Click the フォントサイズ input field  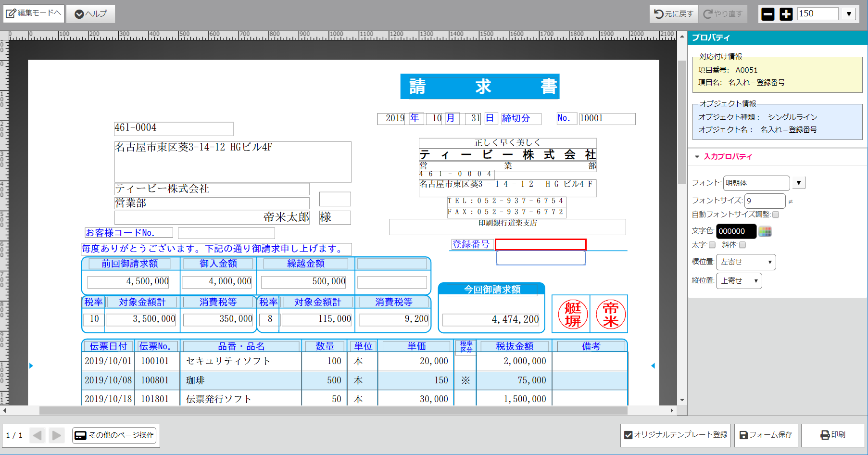point(765,201)
